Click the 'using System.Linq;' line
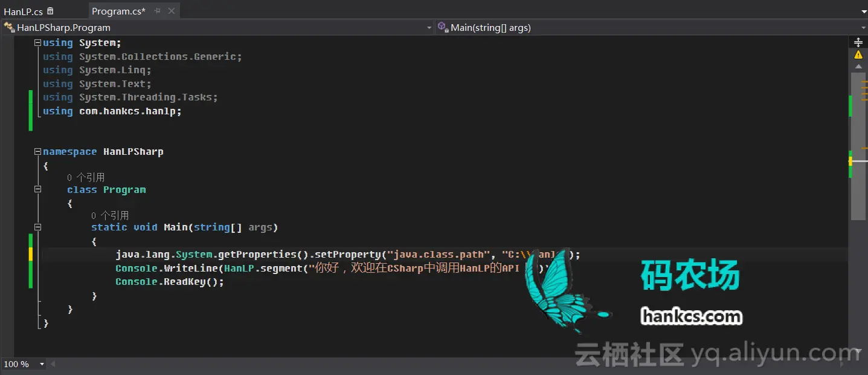The image size is (868, 375). (97, 70)
